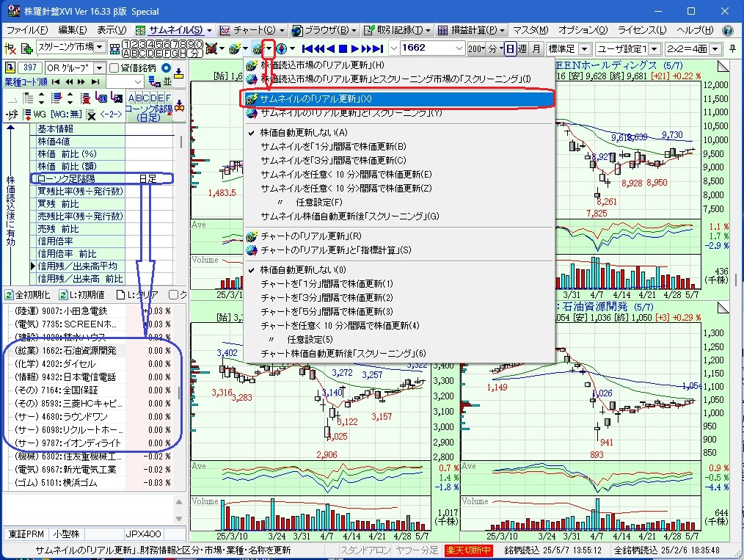The width and height of the screenshot is (744, 560).
Task: Click the blue download icon left of 397
Action: (x=10, y=68)
